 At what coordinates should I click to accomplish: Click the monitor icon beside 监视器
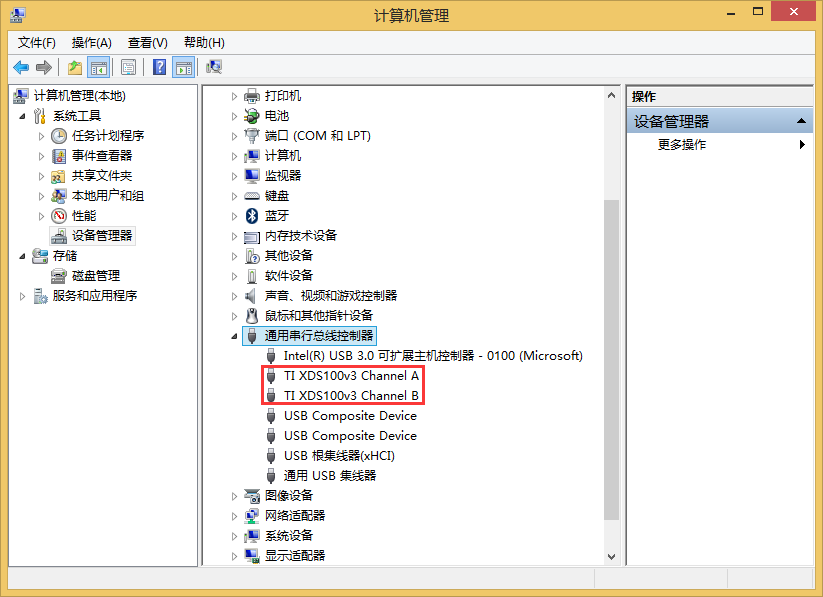click(252, 175)
